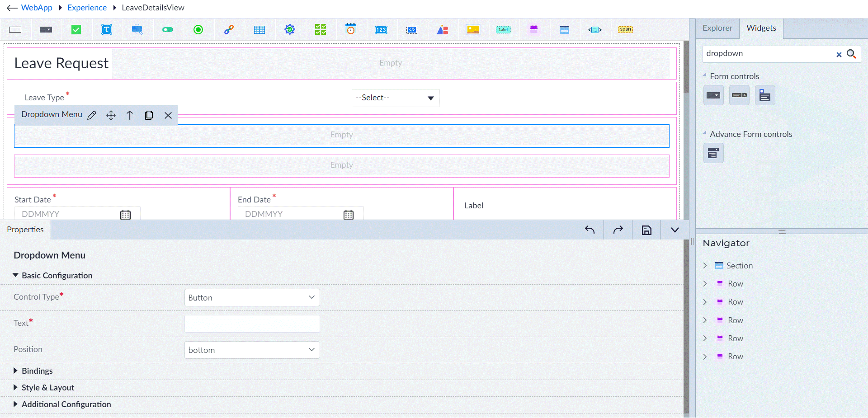
Task: Click the undo arrow button
Action: pyautogui.click(x=590, y=230)
